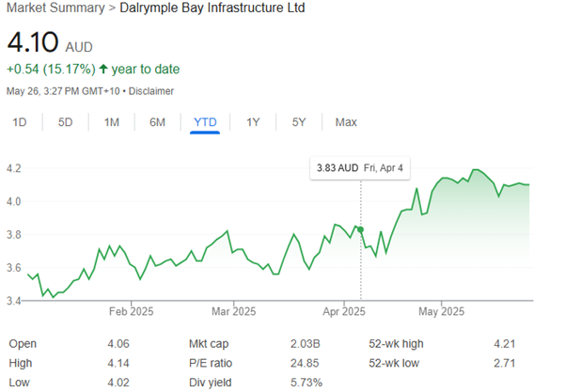Select the 5D time range tab
Viewport: 565px width, 392px height.
coord(65,122)
